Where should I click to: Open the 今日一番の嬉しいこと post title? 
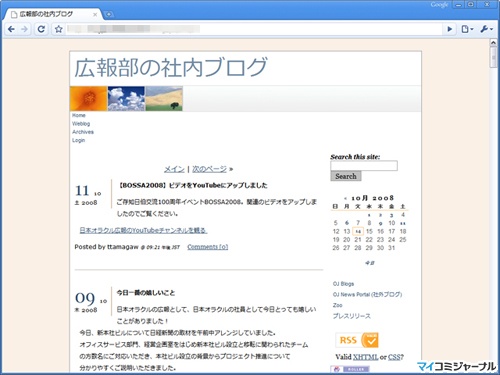pos(146,293)
